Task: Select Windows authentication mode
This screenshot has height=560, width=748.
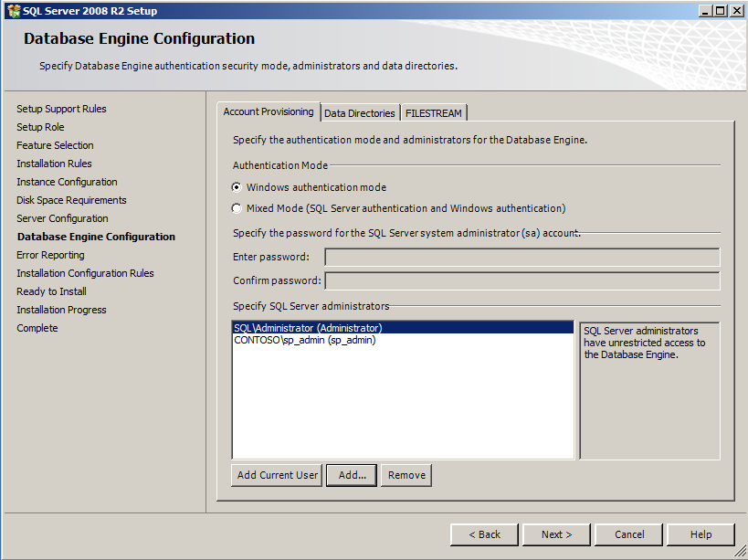Action: click(x=236, y=186)
